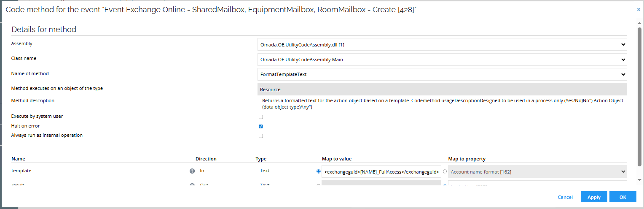Click the Resource object type field

(x=442, y=89)
